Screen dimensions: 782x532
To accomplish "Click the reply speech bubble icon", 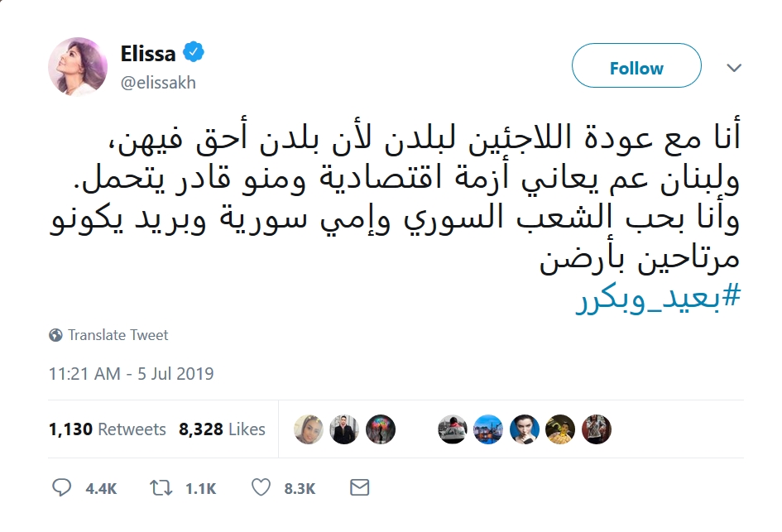I will [62, 488].
